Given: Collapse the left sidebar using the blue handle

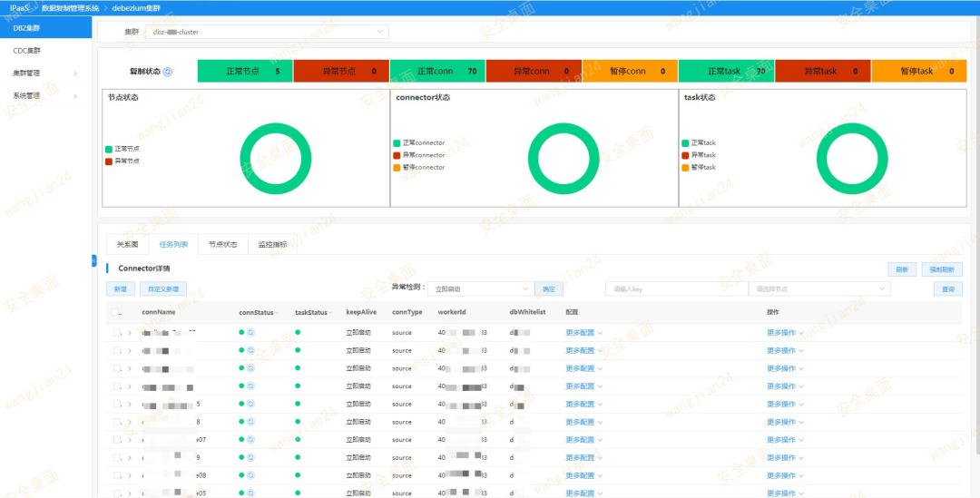Looking at the screenshot, I should [x=93, y=260].
